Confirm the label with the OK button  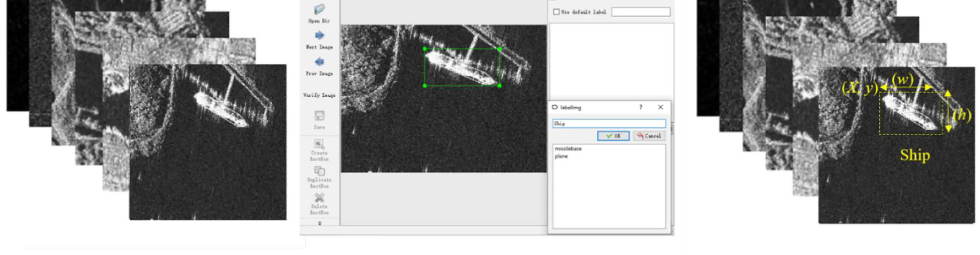click(x=613, y=136)
